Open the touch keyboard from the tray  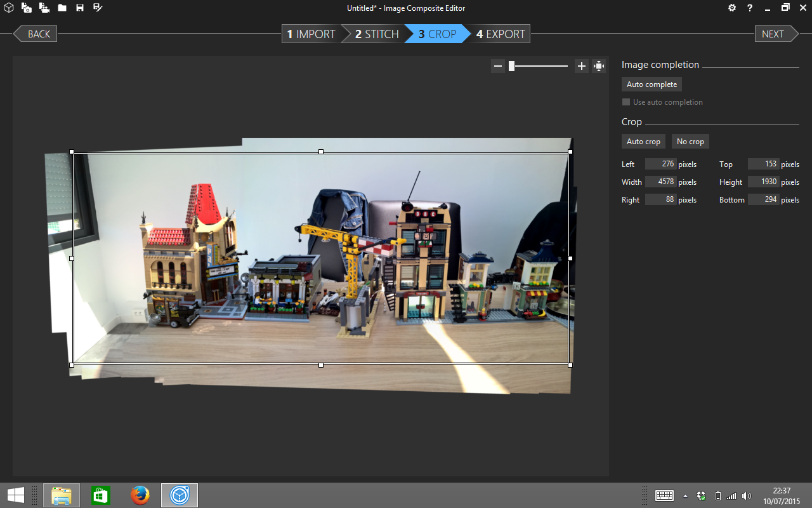point(664,496)
